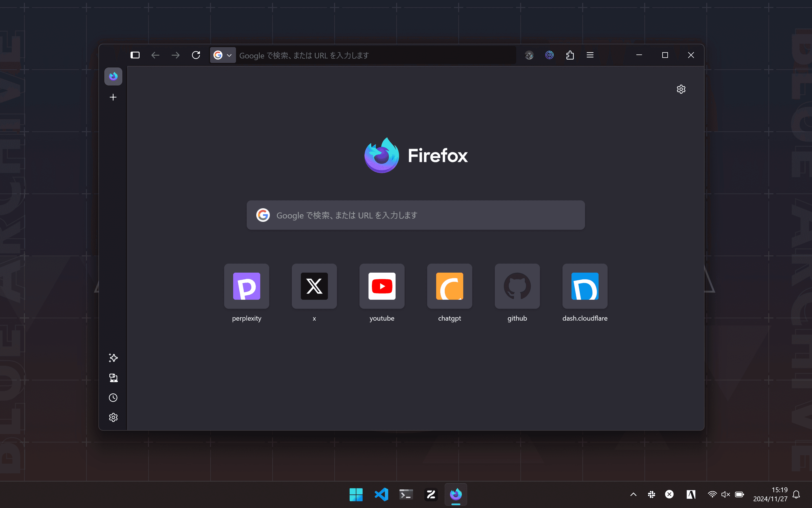Click Firefox Nightly icon in taskbar
The image size is (812, 508).
456,494
